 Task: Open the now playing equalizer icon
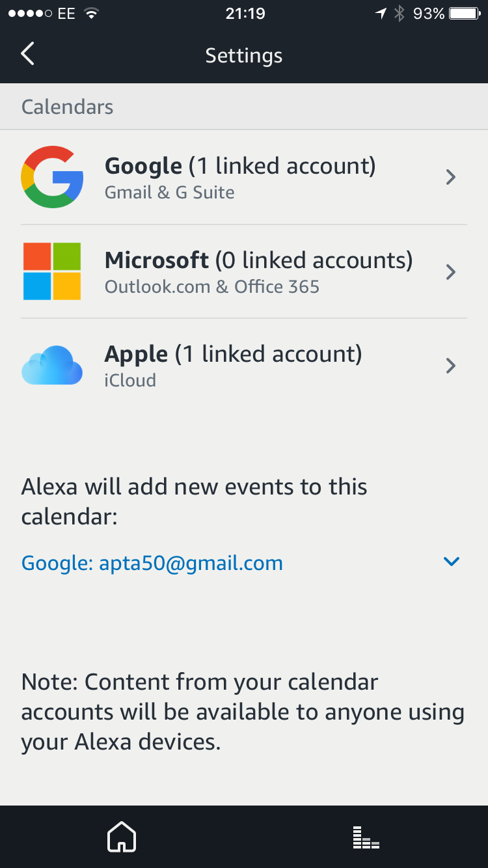pos(366,837)
